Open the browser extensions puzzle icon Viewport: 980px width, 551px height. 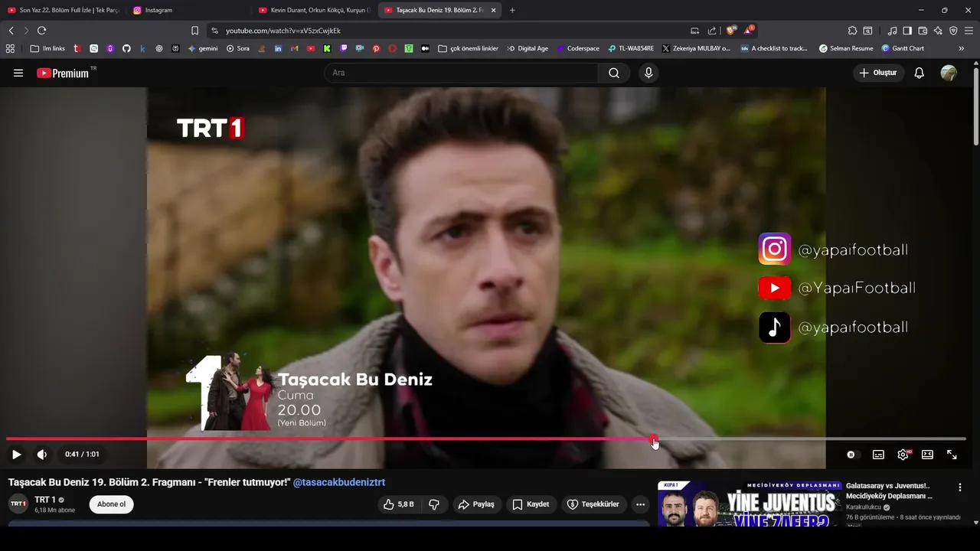[x=852, y=31]
